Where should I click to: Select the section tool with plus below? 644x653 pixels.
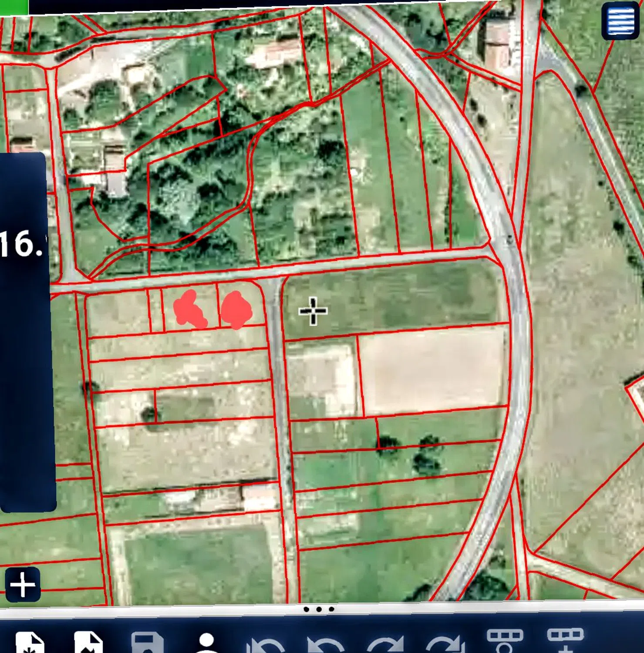565,641
